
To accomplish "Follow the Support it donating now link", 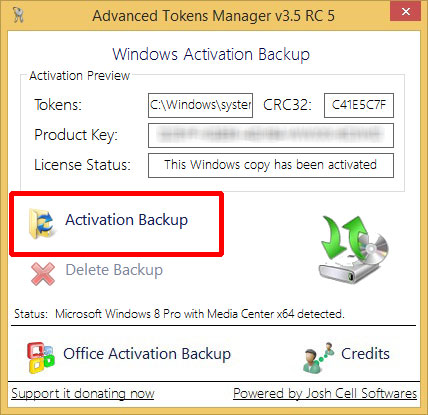I will coord(83,394).
